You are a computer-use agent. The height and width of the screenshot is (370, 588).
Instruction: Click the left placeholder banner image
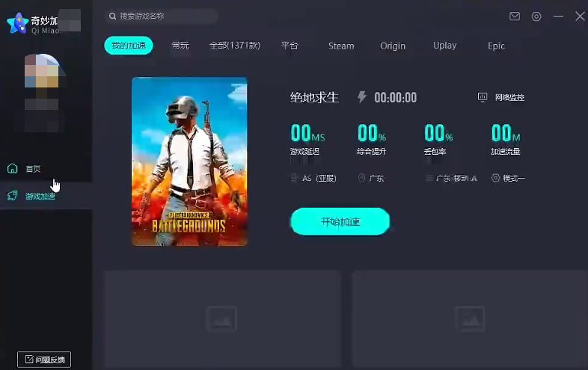[222, 319]
